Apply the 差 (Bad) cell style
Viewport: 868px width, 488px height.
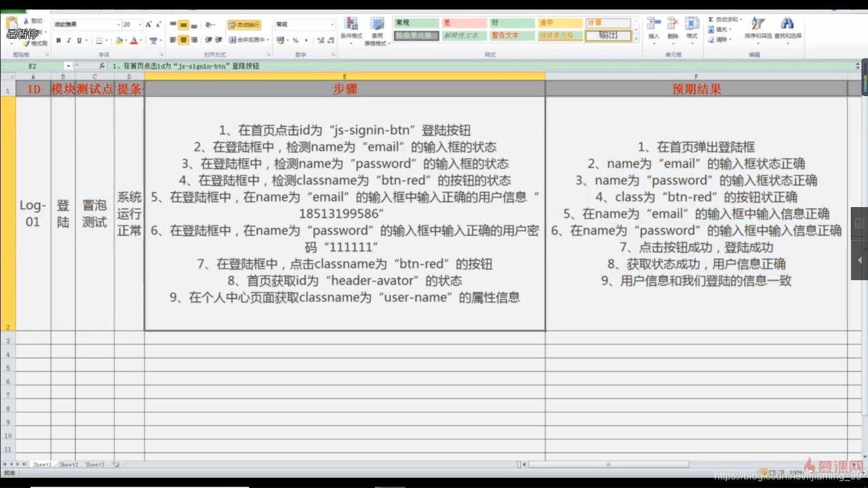[465, 23]
